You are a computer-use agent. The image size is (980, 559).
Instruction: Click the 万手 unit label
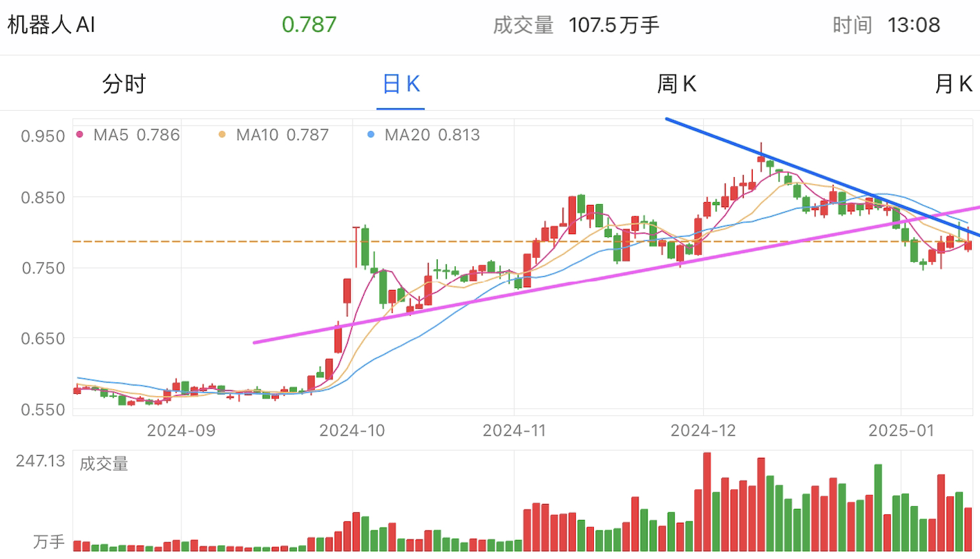pos(49,542)
